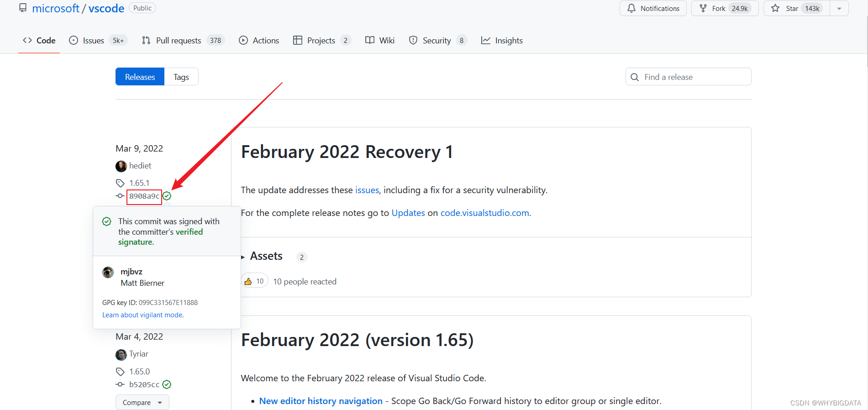Click the commit icon beside 8908a9c

(120, 196)
